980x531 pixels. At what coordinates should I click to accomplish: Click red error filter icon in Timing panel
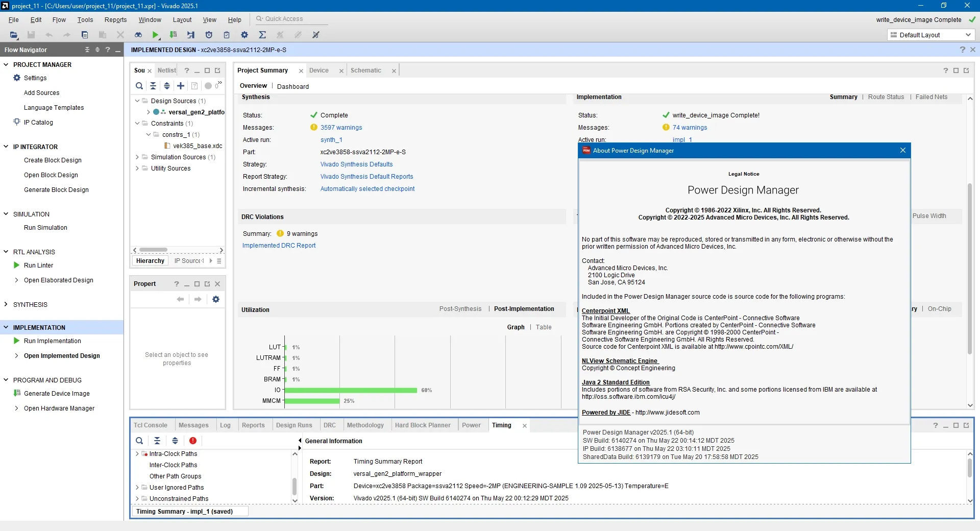click(x=193, y=441)
